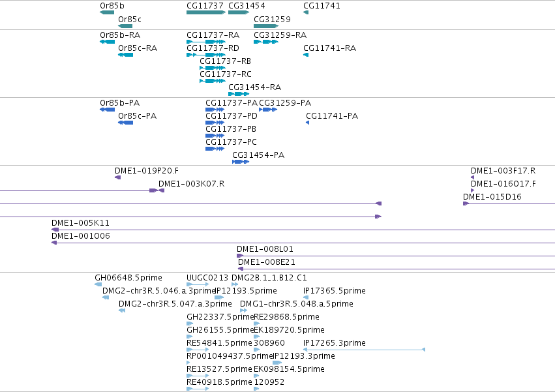Select the CG11741-PA protein glyph
The image size is (555, 392).
(x=307, y=123)
